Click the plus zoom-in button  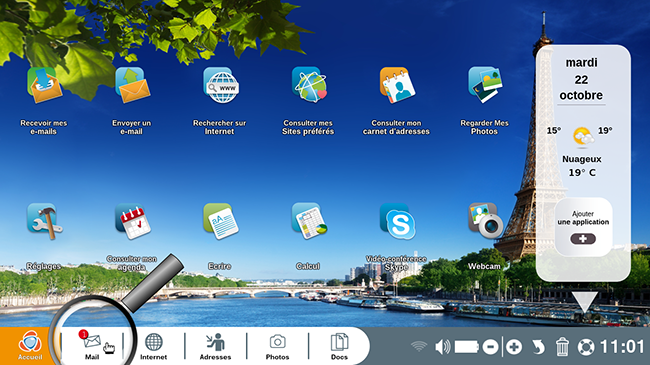point(514,347)
